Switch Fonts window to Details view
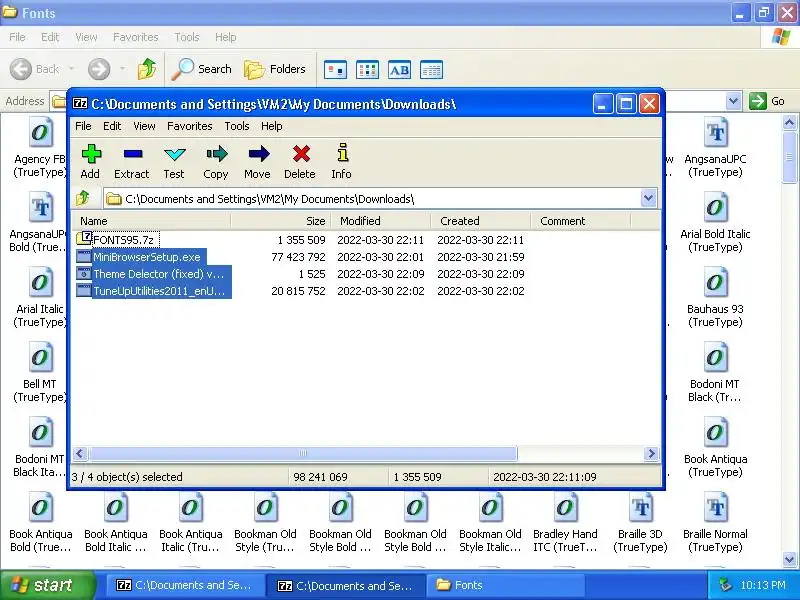Image resolution: width=800 pixels, height=600 pixels. [431, 70]
